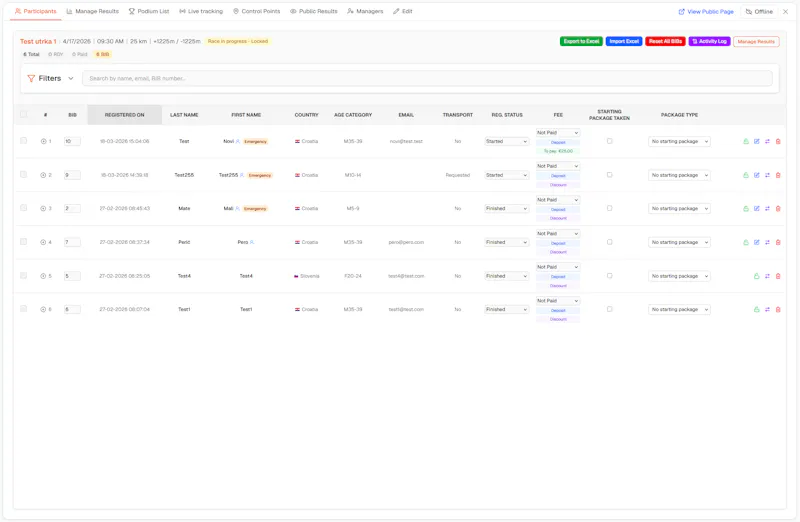Focus the search by name, email, BIB field
The height and width of the screenshot is (522, 800).
click(x=427, y=79)
